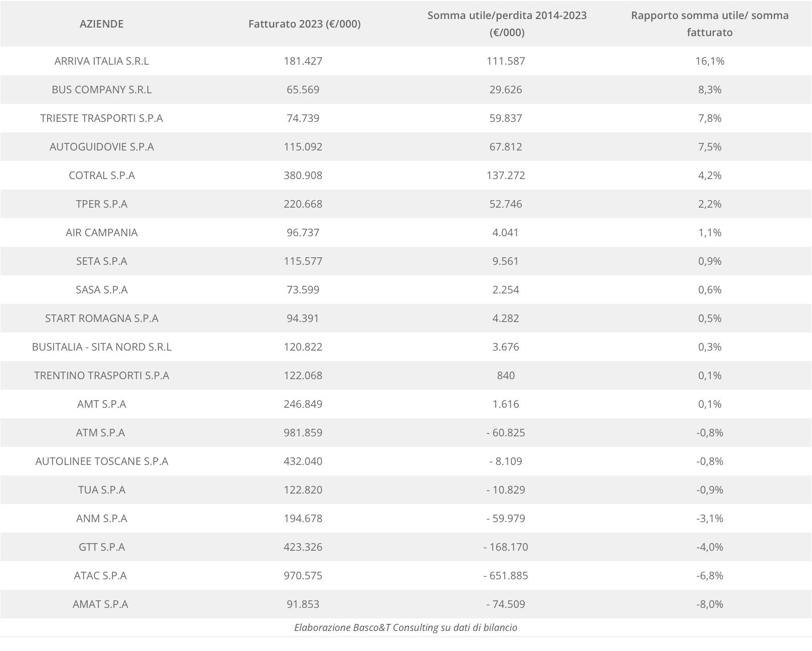Click AUTOLINEE TOSCANE S.P.A row name
Screen dimensions: 812x651
[101, 461]
